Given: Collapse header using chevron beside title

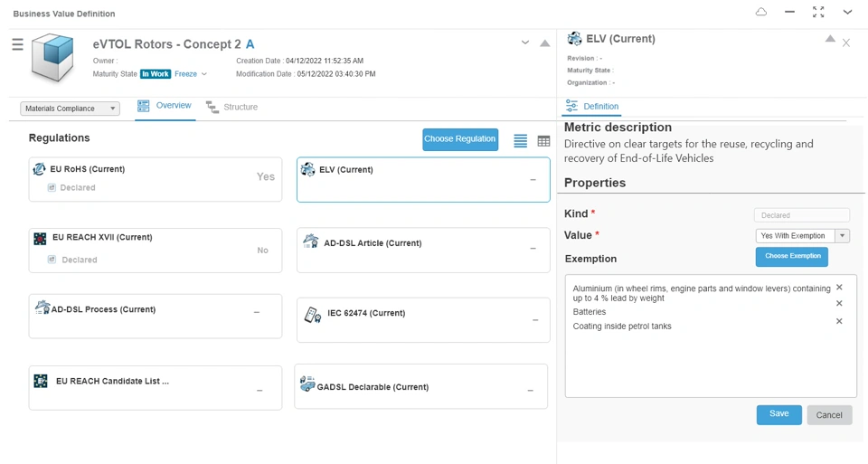Looking at the screenshot, I should [525, 43].
